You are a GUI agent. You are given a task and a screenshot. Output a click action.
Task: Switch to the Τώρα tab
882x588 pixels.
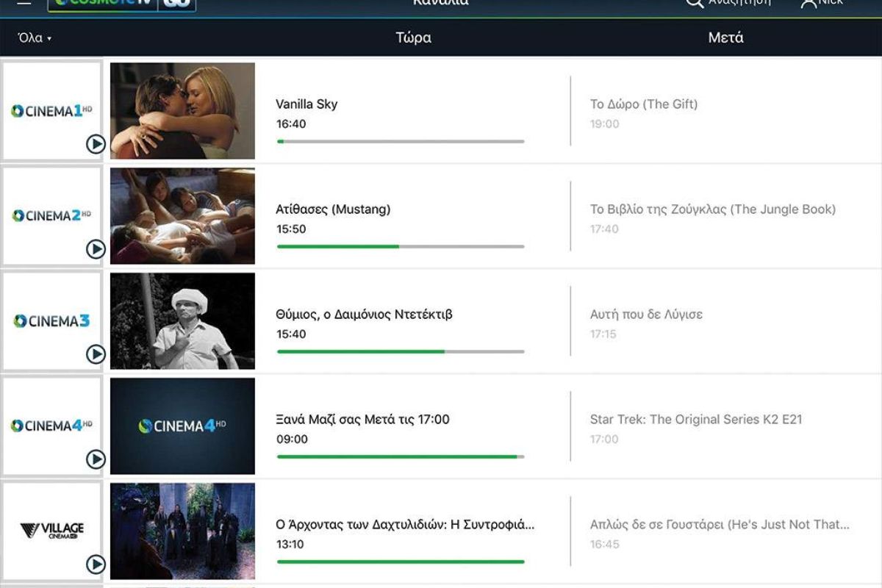(x=413, y=38)
